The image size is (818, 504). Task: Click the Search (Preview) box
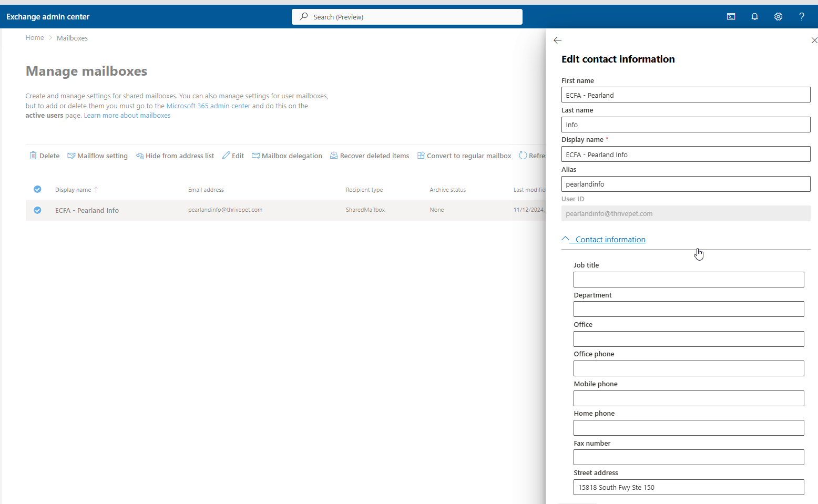point(407,17)
